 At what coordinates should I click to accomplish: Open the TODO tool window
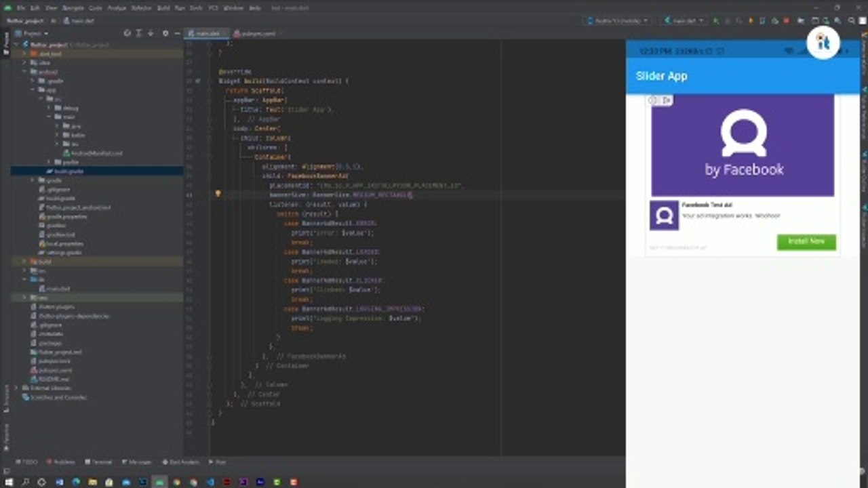[26, 462]
